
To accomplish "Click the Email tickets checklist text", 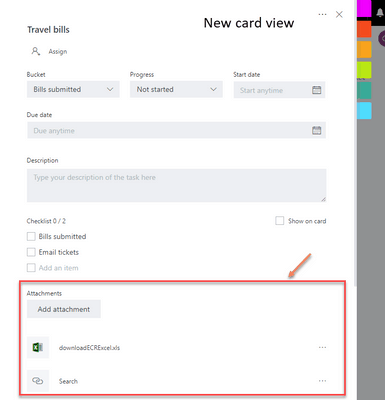I will point(59,252).
